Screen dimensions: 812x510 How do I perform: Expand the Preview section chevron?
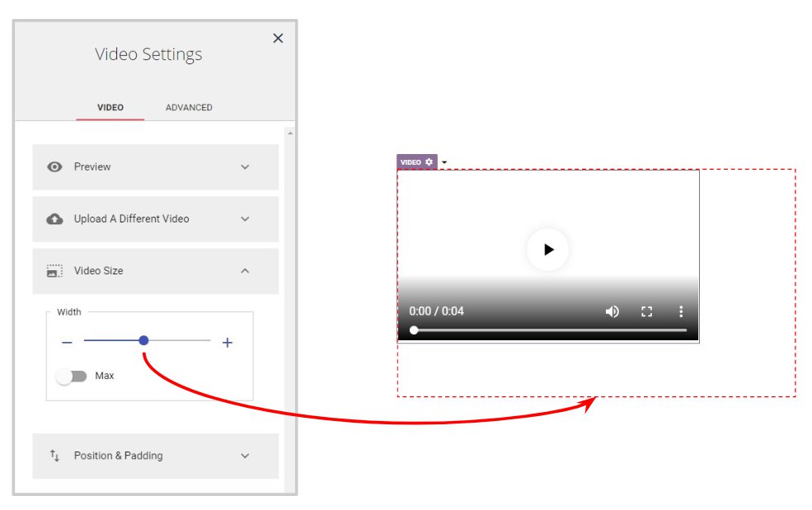tap(245, 166)
